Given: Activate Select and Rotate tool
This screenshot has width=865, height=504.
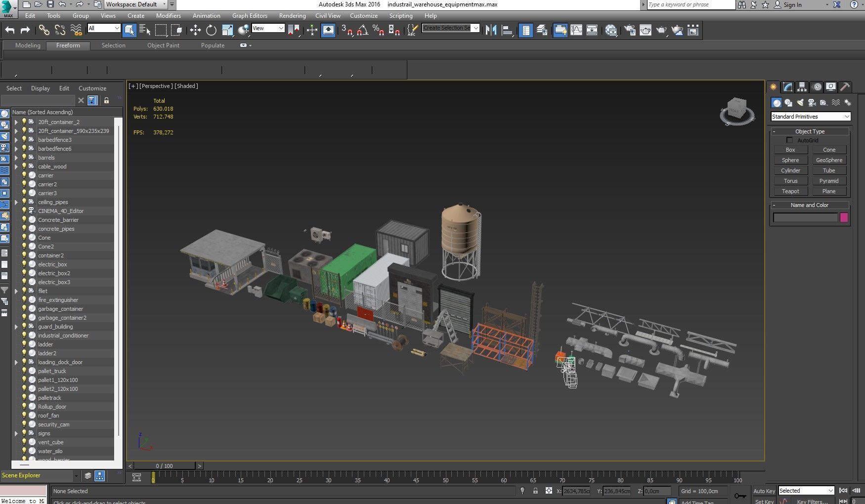Looking at the screenshot, I should click(211, 30).
